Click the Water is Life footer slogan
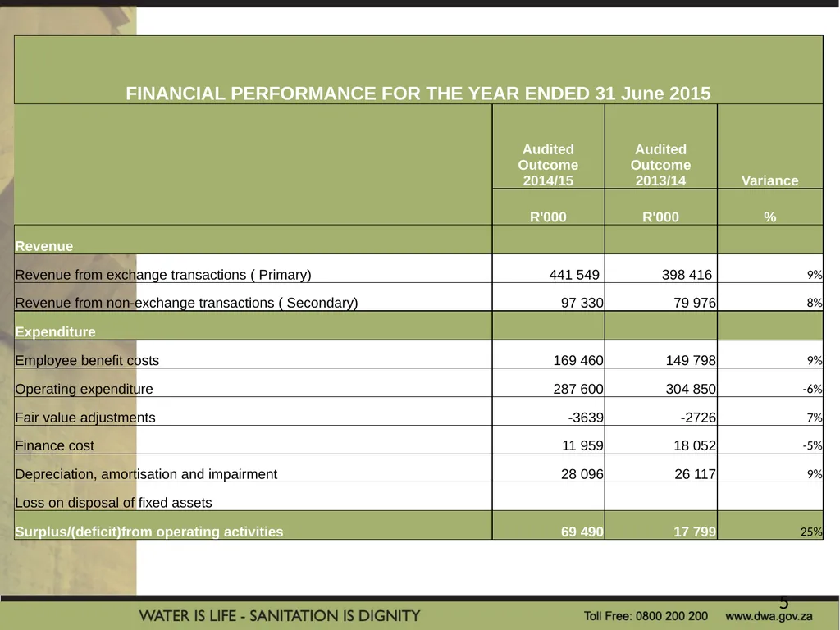Viewport: 840px width, 630px height. coord(280,616)
